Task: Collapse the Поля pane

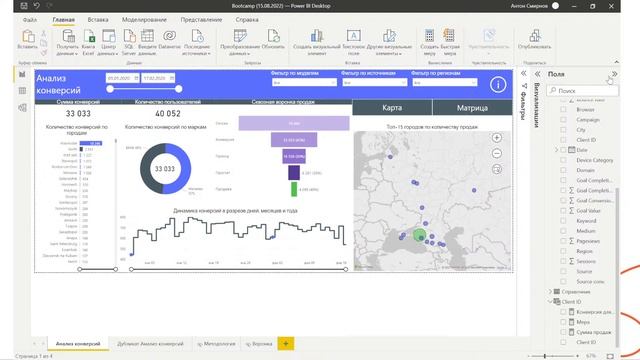Action: tap(614, 74)
